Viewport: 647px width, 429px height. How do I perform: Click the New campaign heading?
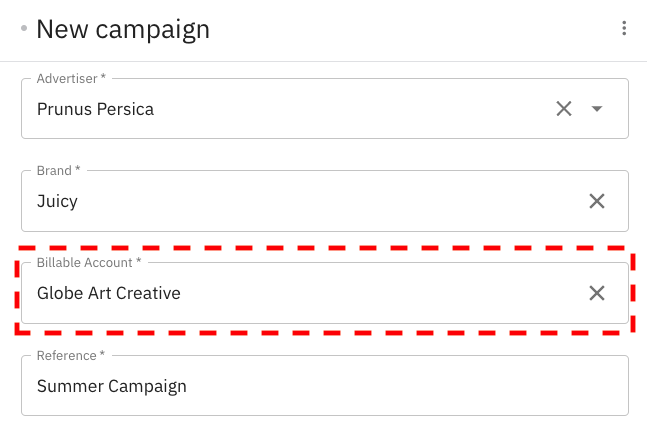[x=123, y=29]
